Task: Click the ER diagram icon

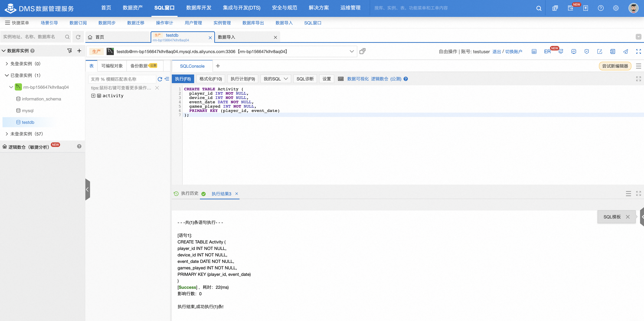Action: [x=547, y=52]
